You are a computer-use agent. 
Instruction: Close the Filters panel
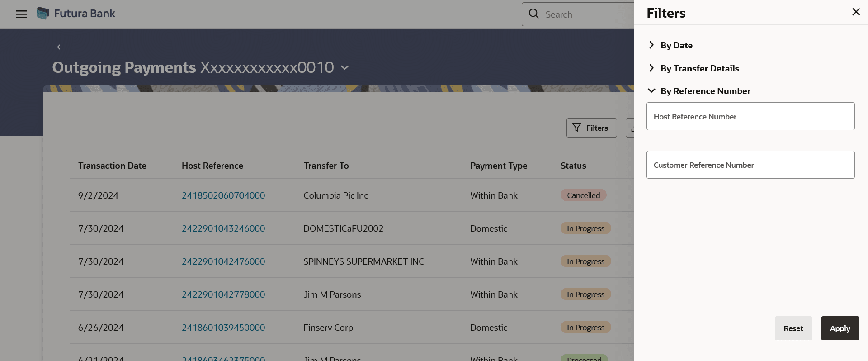coord(856,12)
